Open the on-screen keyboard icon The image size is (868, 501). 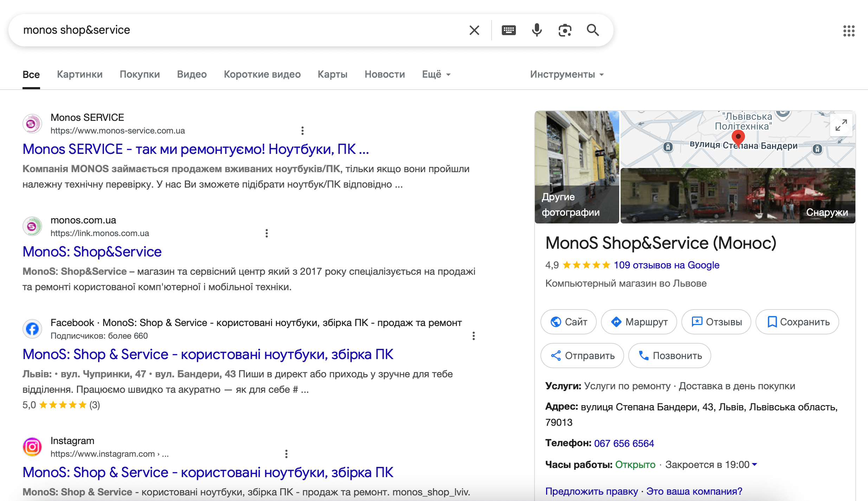pyautogui.click(x=509, y=30)
